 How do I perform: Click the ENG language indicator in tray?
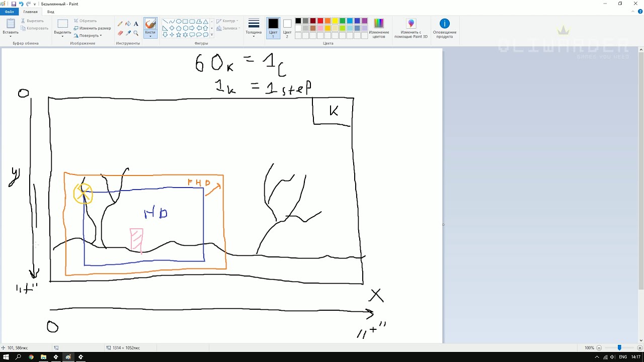point(623,357)
